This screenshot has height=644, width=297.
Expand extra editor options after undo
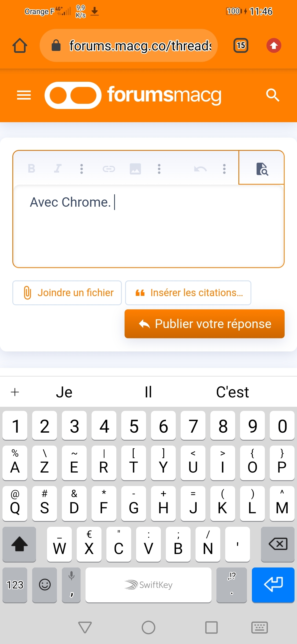224,168
